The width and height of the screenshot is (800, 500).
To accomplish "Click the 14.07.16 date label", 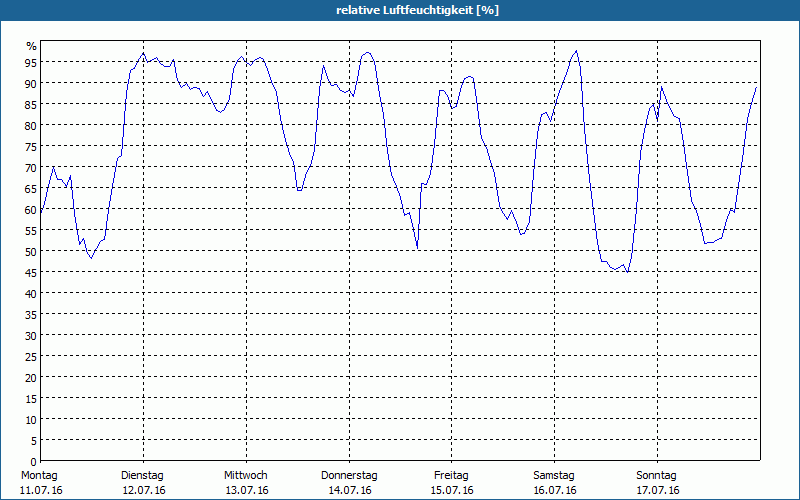I will point(350,490).
